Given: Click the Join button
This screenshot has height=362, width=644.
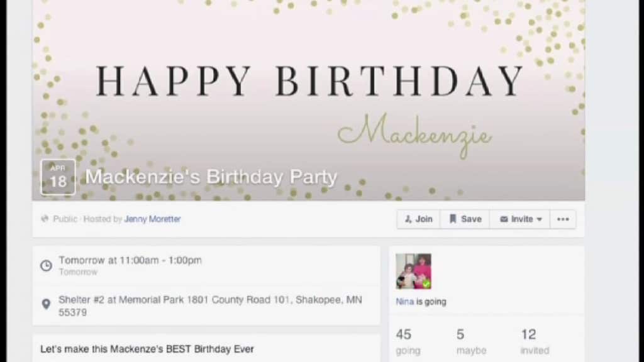Looking at the screenshot, I should click(418, 219).
